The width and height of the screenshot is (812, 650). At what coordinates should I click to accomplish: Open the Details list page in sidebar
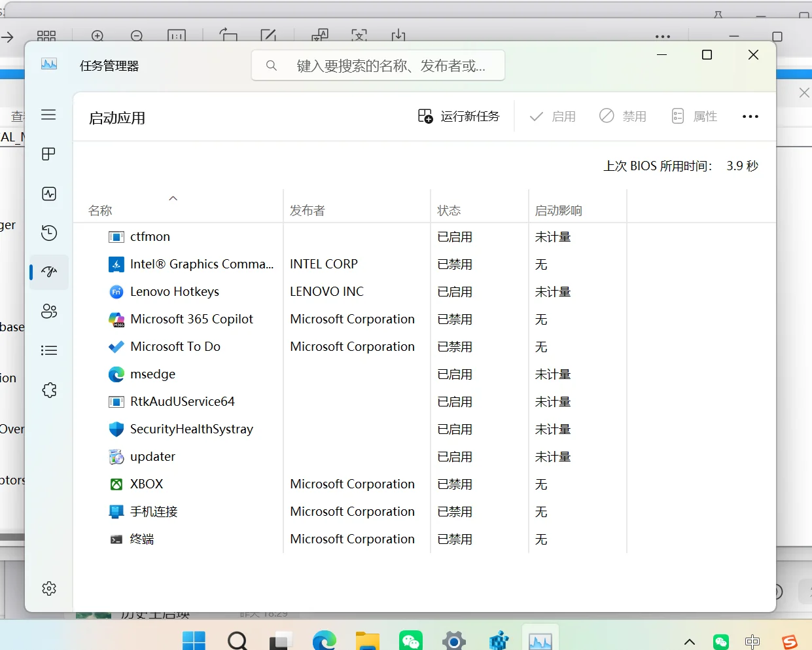(49, 351)
